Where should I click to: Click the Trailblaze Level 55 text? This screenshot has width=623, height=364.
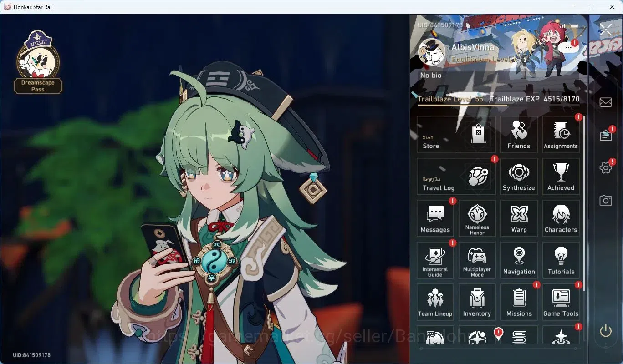[x=450, y=99]
